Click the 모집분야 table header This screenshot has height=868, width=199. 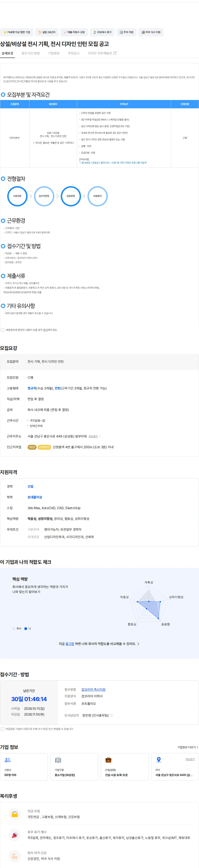(x=15, y=104)
